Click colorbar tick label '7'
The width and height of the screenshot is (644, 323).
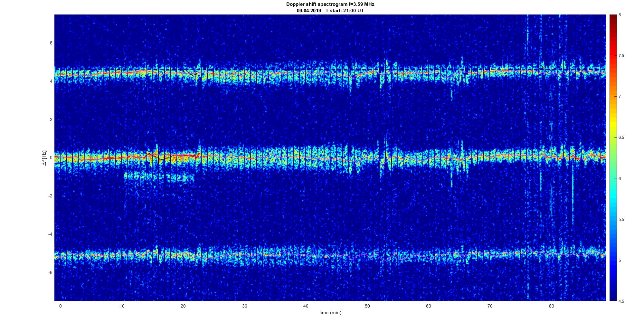click(x=620, y=97)
